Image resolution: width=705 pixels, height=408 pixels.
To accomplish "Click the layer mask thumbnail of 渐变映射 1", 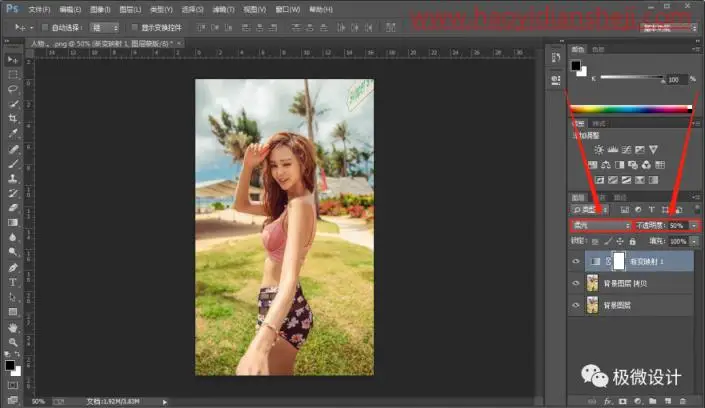I will click(619, 261).
